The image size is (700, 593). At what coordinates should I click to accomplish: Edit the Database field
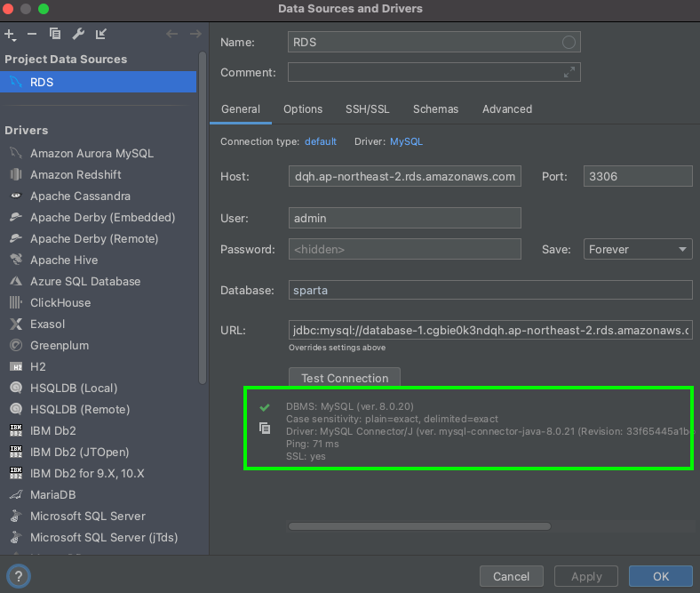[490, 290]
